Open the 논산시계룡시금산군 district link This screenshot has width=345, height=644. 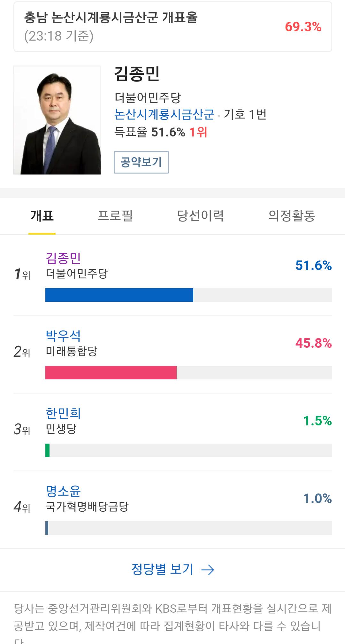[x=164, y=114]
